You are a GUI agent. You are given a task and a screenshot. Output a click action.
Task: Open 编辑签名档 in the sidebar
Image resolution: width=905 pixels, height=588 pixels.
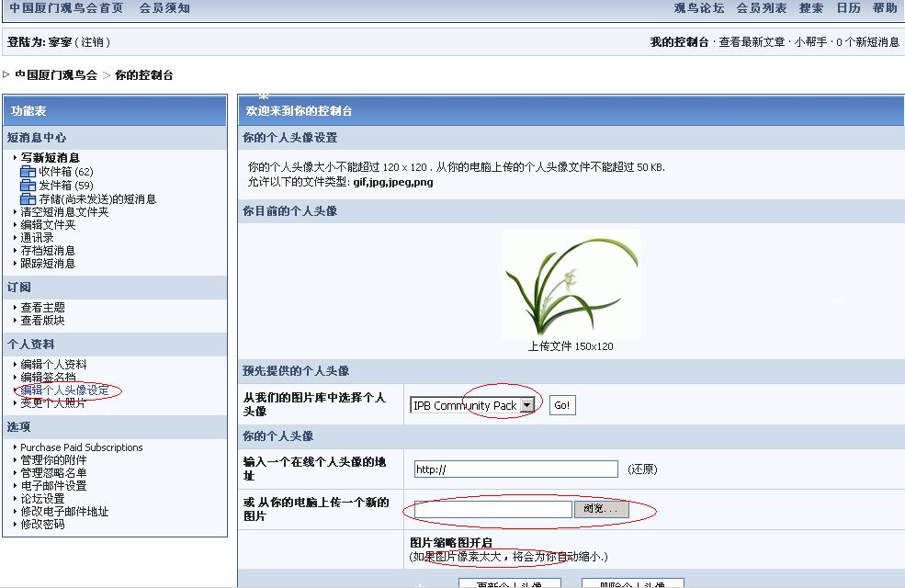pyautogui.click(x=48, y=377)
